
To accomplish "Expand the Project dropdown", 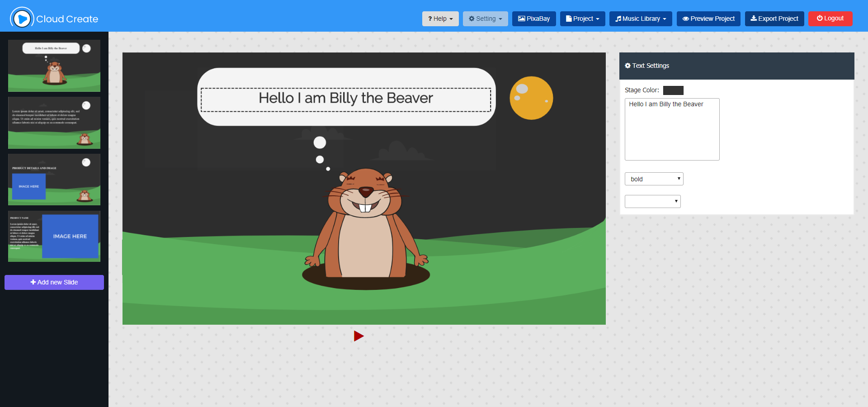I will (x=582, y=19).
